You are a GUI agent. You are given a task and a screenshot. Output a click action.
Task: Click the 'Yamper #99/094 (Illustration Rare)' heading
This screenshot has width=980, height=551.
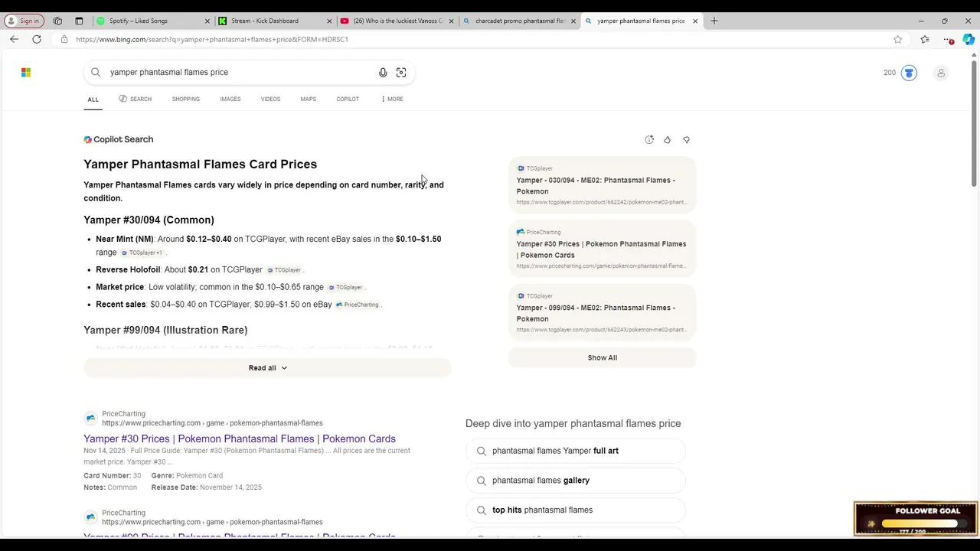(165, 330)
